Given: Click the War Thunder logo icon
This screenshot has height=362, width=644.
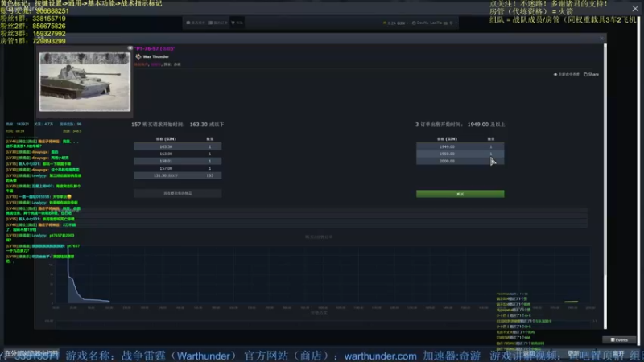Looking at the screenshot, I should tap(138, 56).
